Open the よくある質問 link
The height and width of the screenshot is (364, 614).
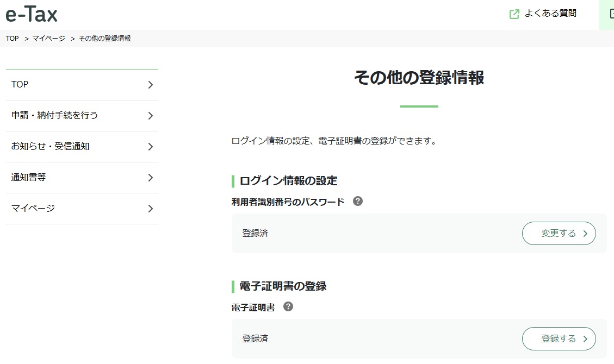pos(550,13)
